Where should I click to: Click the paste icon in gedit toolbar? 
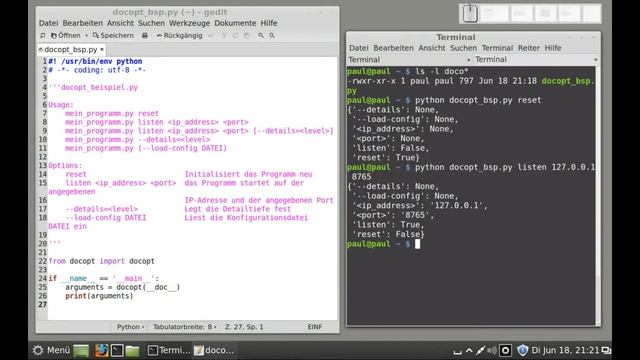[246, 36]
